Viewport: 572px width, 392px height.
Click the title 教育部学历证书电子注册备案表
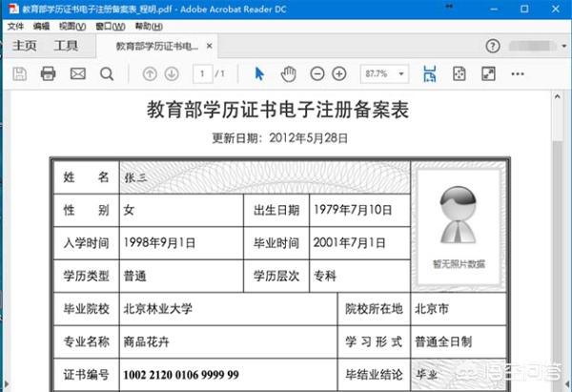(277, 110)
